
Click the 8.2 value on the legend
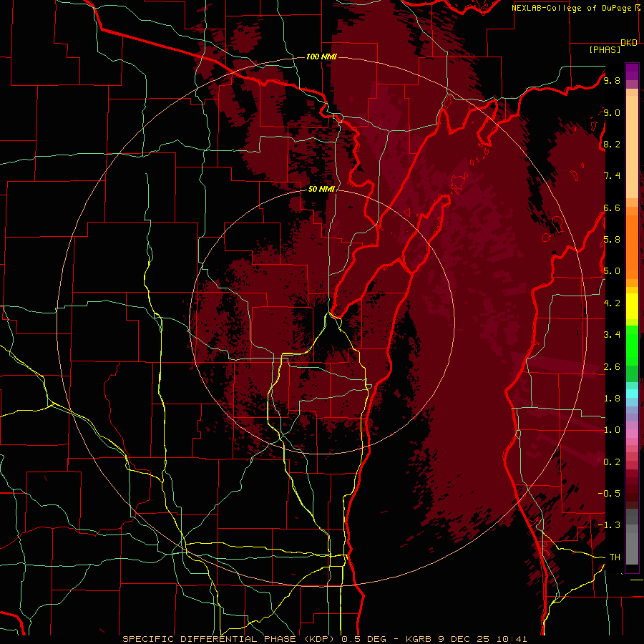click(612, 144)
